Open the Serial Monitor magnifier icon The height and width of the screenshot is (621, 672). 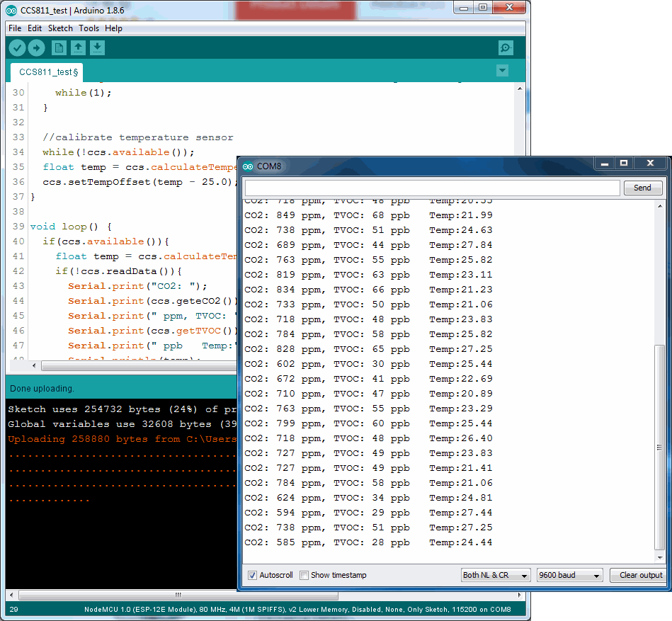(506, 48)
